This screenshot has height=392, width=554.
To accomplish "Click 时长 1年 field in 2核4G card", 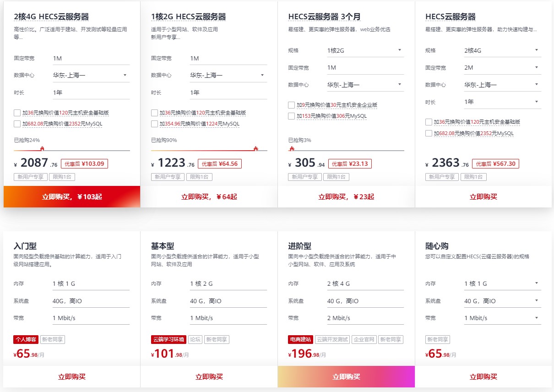I will click(x=91, y=93).
